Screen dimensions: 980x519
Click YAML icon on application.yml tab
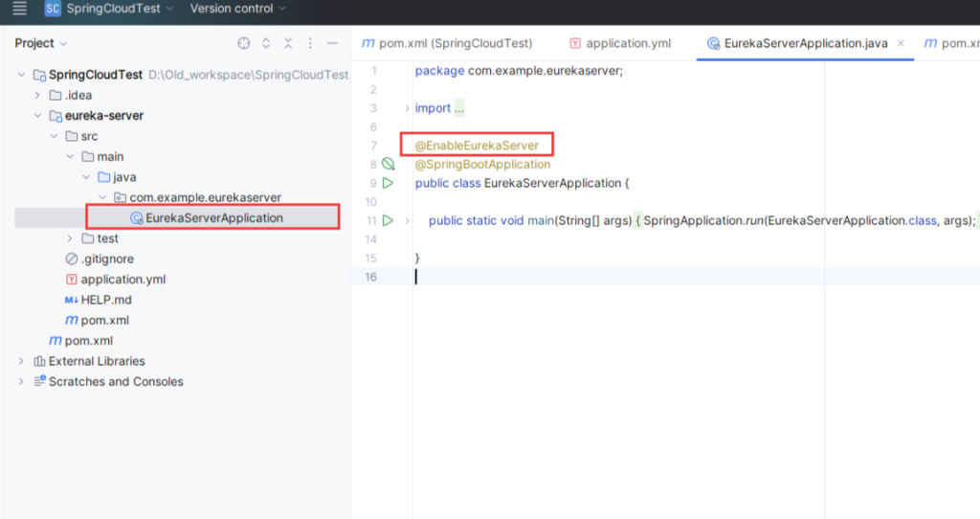[x=575, y=43]
